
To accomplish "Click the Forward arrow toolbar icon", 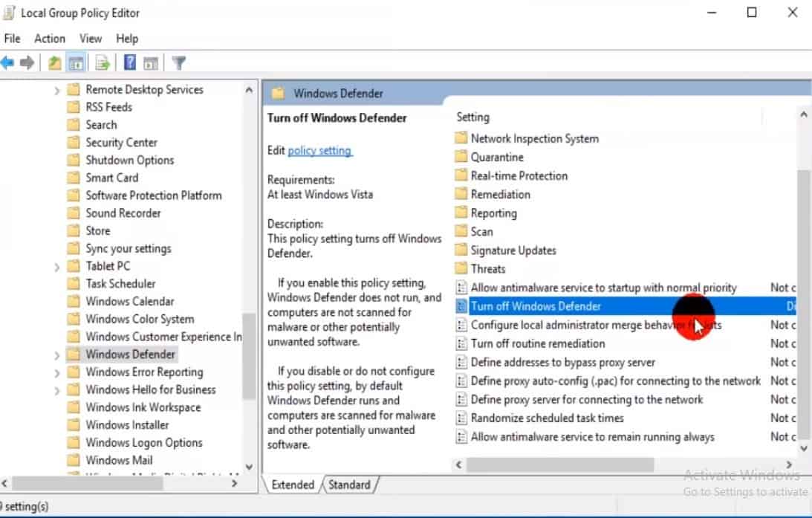I will click(27, 63).
